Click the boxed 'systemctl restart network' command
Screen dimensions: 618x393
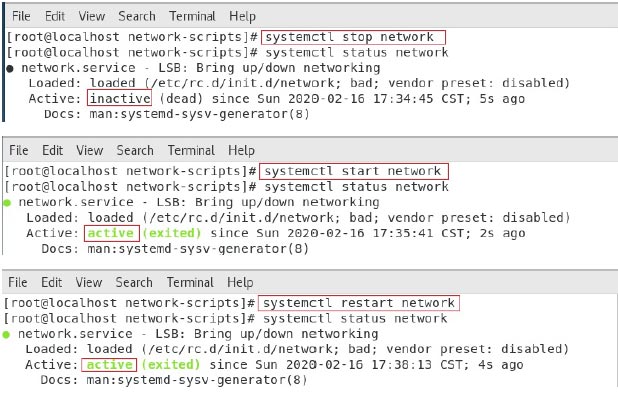[359, 303]
